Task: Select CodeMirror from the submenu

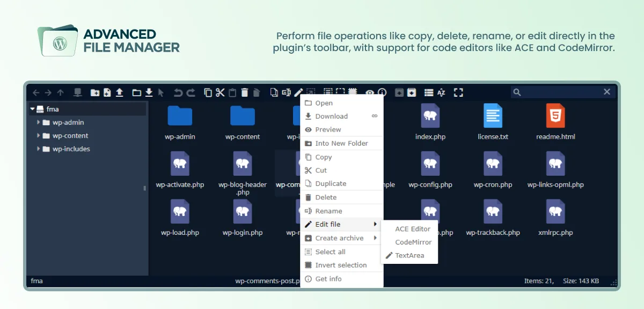Action: click(409, 242)
